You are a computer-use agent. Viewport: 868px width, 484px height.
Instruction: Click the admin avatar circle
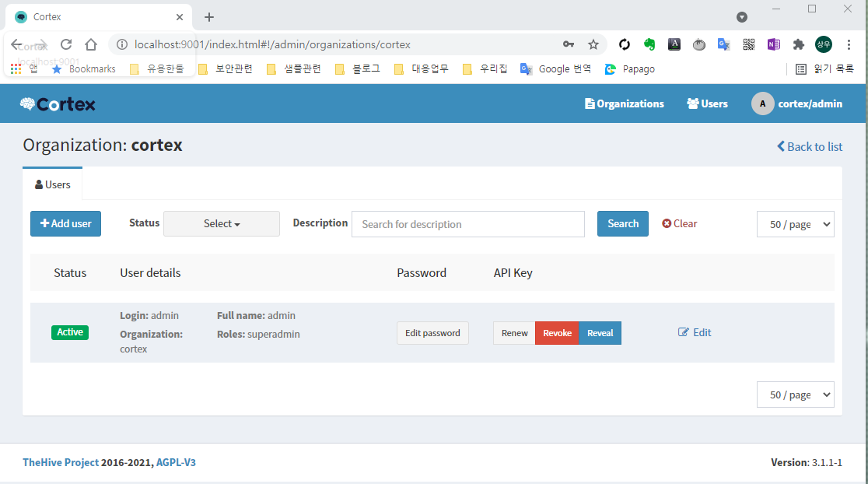coord(762,103)
